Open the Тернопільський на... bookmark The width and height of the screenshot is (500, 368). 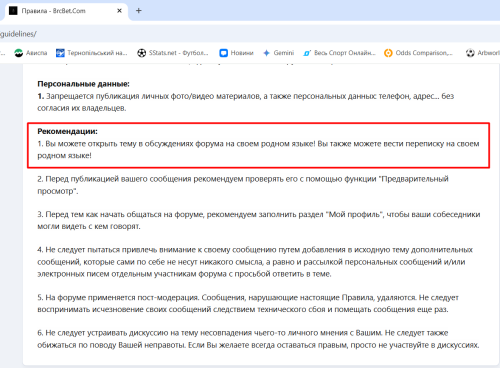tap(92, 53)
